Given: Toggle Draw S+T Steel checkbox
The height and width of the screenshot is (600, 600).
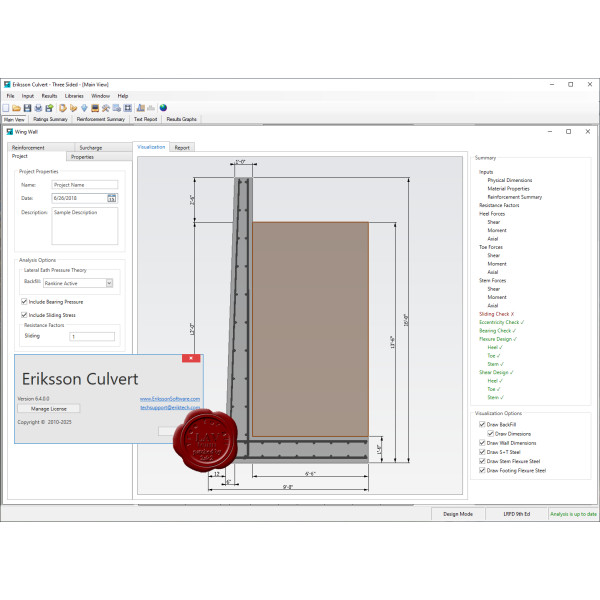Looking at the screenshot, I should coord(482,452).
